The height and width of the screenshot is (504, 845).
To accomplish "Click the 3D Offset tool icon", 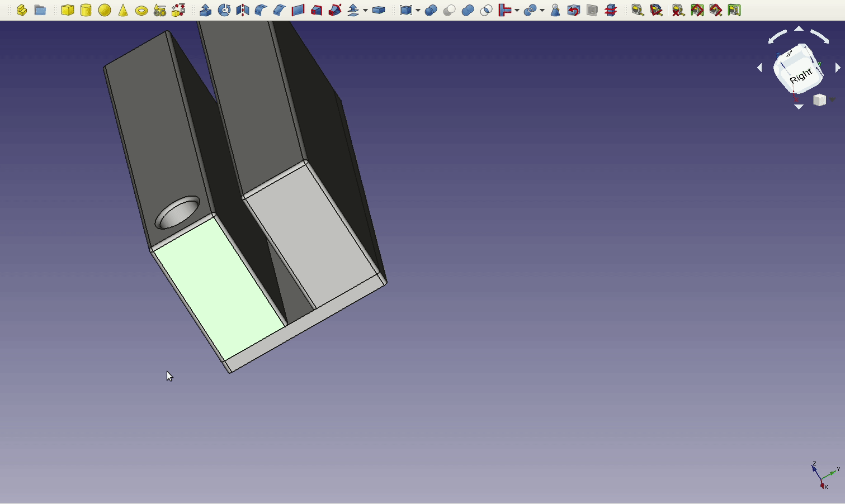I will pyautogui.click(x=353, y=10).
